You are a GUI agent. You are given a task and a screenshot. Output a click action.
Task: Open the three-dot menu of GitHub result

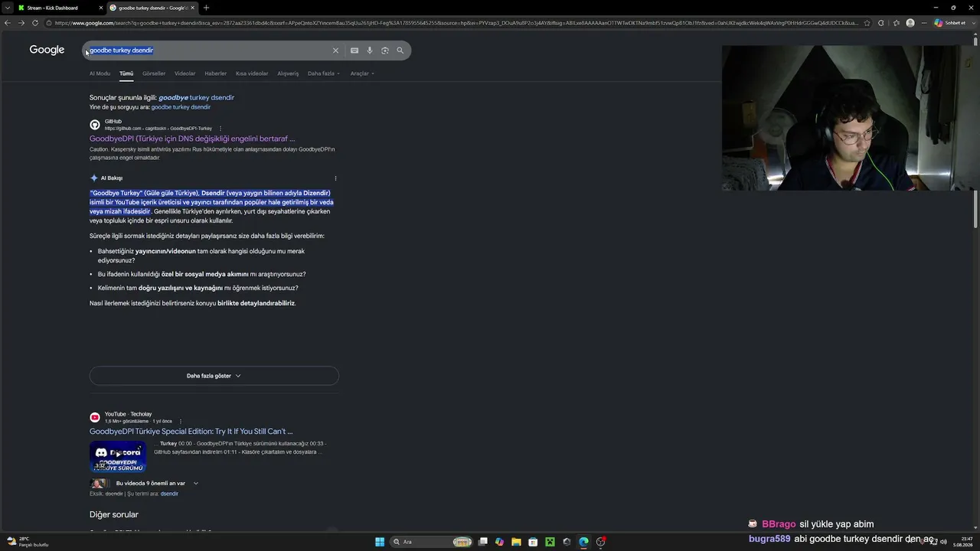pos(220,129)
